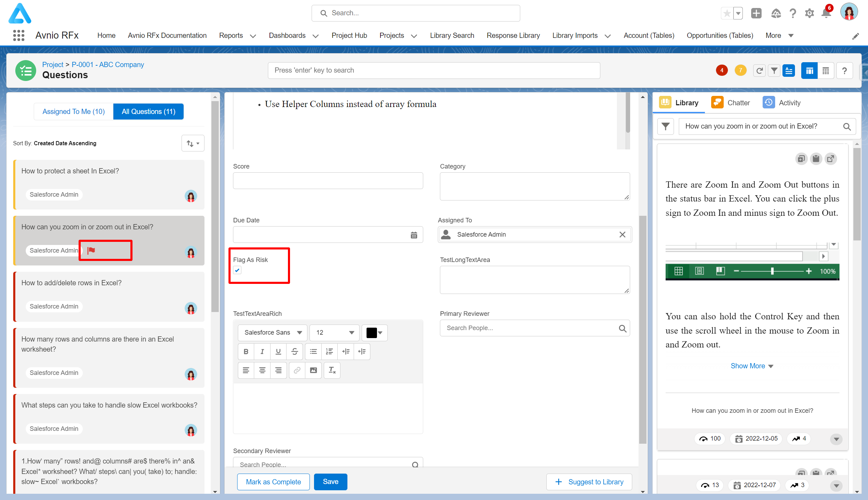Click the Favorites star icon
868x500 pixels.
pos(727,14)
